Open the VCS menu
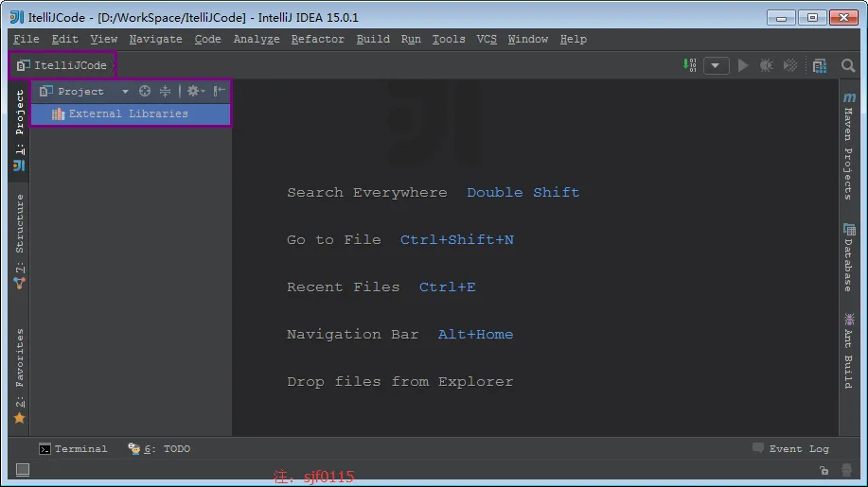The width and height of the screenshot is (868, 487). [487, 40]
